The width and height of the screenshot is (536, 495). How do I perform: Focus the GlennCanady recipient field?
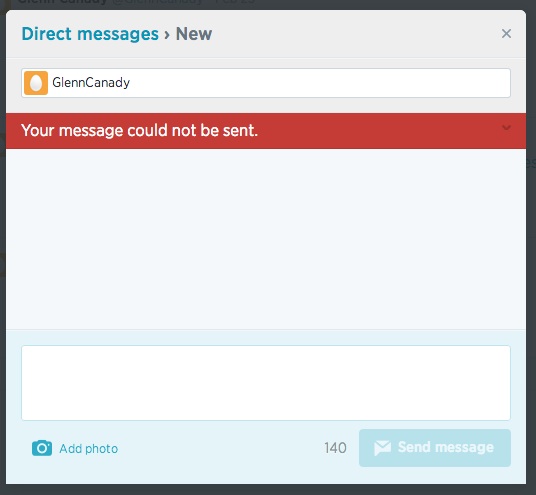click(266, 83)
